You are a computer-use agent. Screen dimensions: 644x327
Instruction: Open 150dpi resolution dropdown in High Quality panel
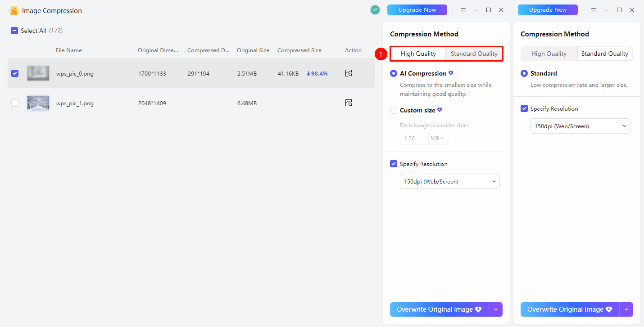click(450, 181)
